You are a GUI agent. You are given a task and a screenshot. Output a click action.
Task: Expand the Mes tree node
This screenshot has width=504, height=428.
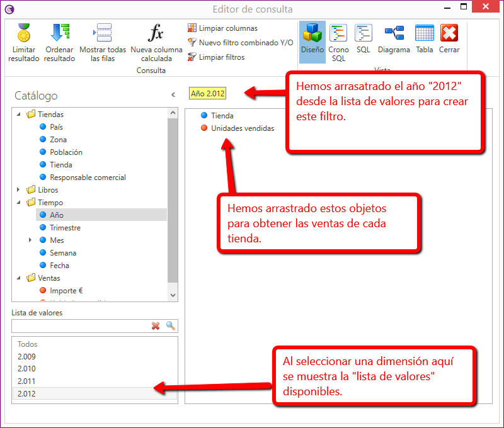click(x=30, y=240)
